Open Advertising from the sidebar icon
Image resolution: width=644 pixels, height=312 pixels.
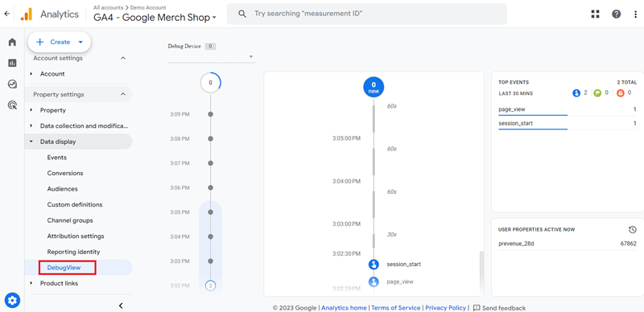[12, 105]
